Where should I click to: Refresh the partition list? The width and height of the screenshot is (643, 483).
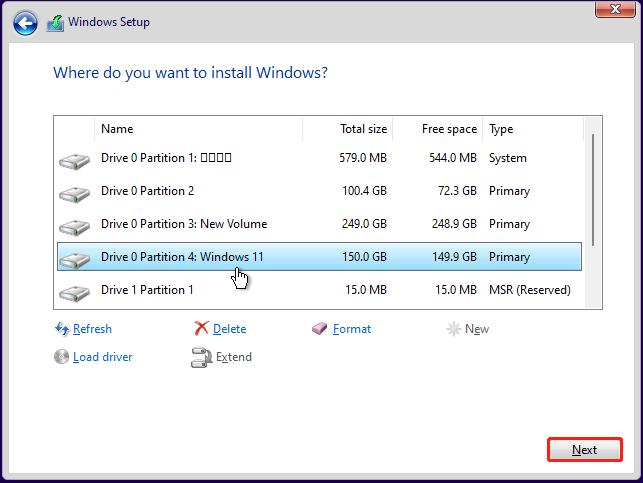pos(92,329)
